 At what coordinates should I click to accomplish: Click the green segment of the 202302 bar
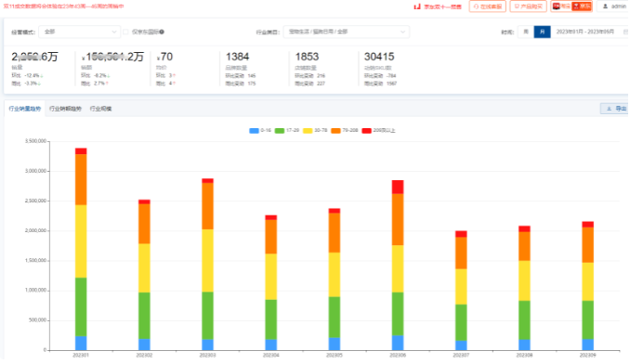pyautogui.click(x=144, y=316)
